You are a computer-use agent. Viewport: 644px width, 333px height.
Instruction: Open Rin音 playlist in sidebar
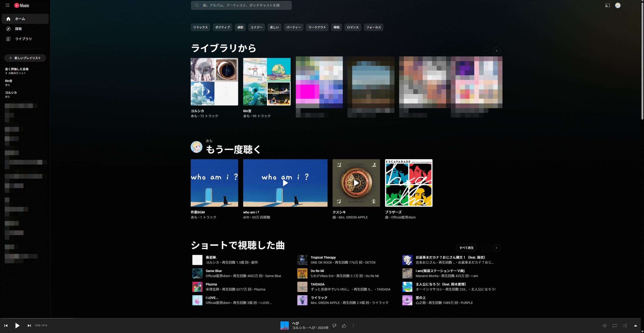[25, 83]
